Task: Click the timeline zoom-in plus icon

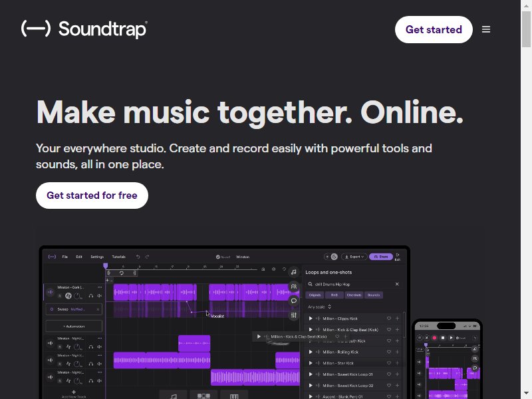Action: (x=108, y=280)
